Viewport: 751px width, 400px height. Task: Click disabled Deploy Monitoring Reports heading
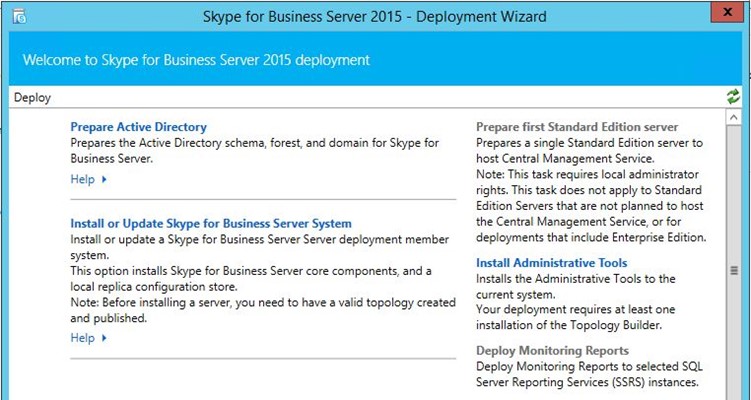552,351
